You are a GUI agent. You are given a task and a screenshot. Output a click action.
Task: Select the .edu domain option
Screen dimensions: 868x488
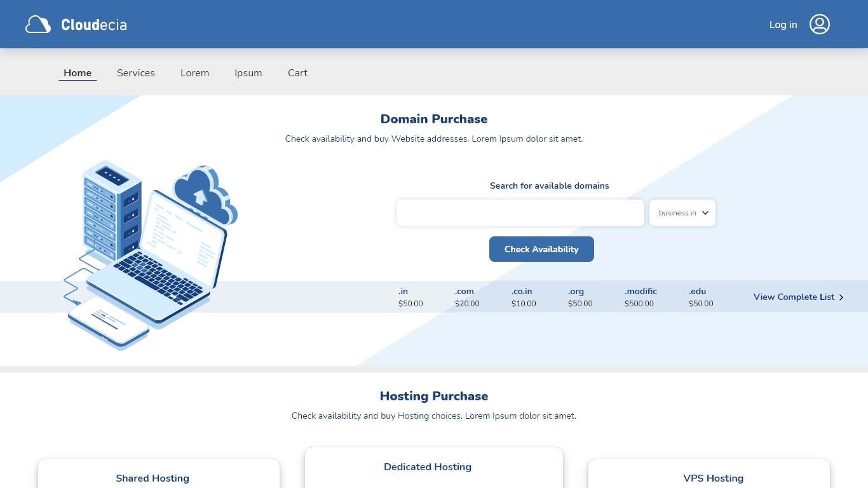[x=701, y=297]
